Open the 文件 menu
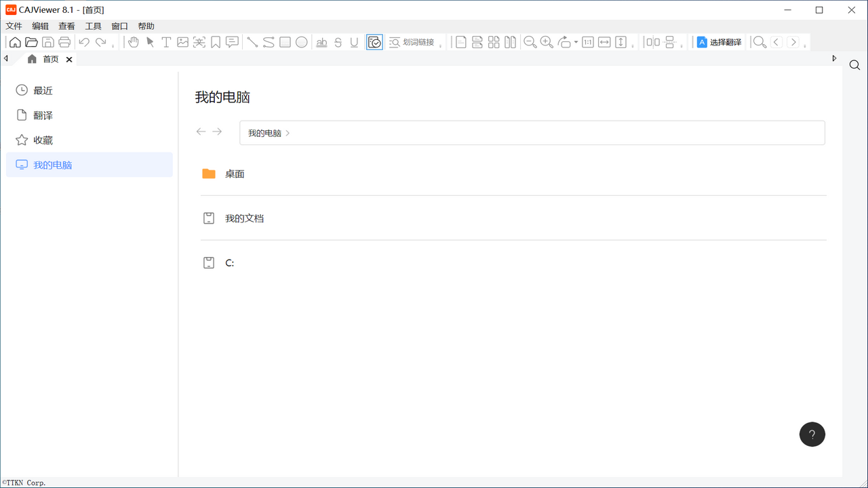This screenshot has width=868, height=488. (x=14, y=26)
